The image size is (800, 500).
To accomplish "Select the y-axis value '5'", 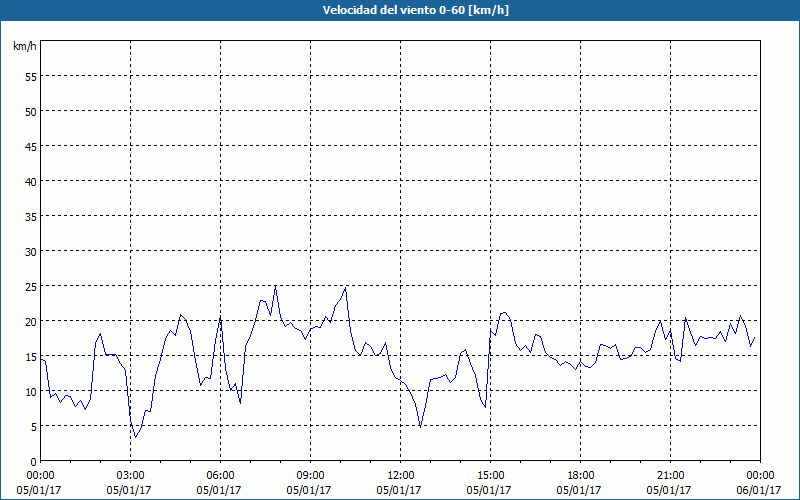I will (34, 427).
